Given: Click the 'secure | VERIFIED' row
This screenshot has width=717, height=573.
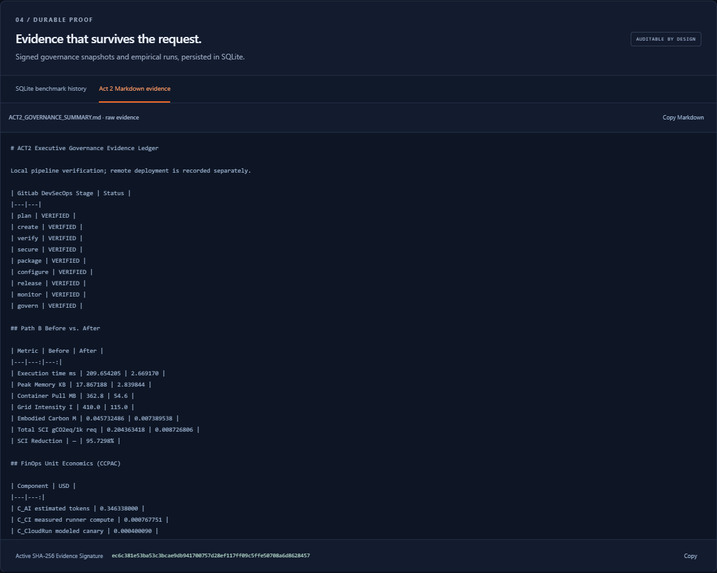Looking at the screenshot, I should [47, 249].
